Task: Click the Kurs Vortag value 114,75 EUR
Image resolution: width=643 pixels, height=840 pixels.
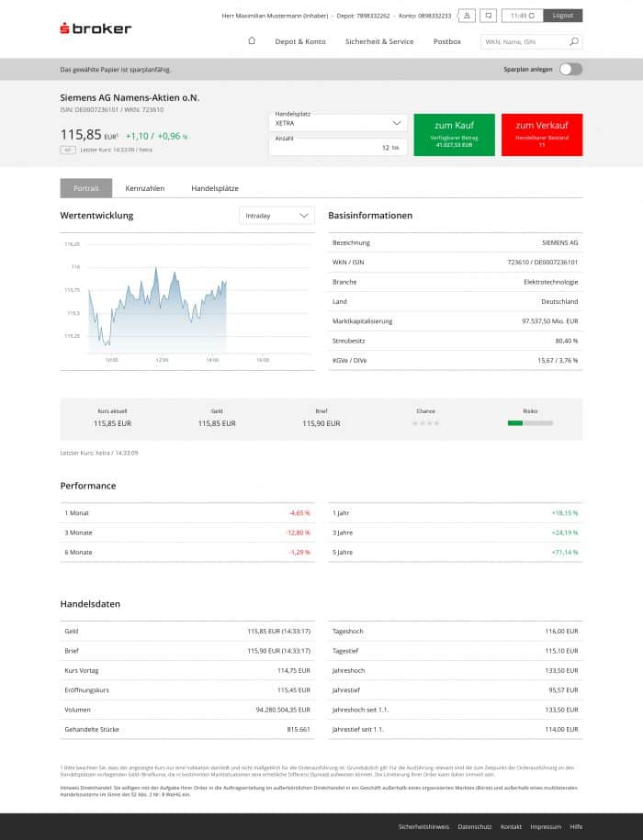Action: [294, 670]
